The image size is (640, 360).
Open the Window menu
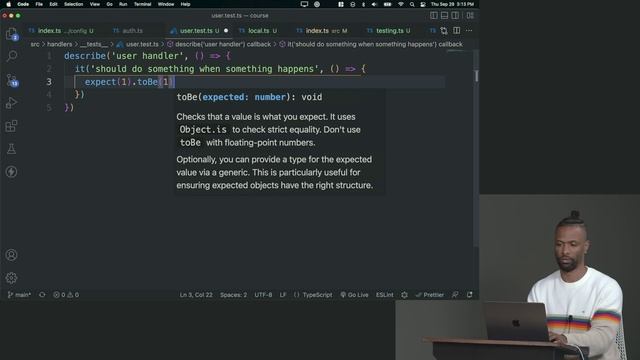[x=166, y=4]
